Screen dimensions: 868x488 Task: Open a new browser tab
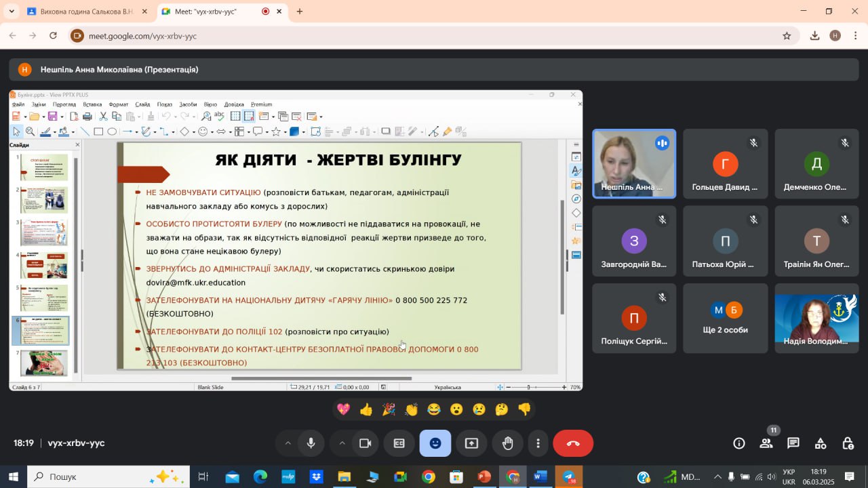point(300,12)
